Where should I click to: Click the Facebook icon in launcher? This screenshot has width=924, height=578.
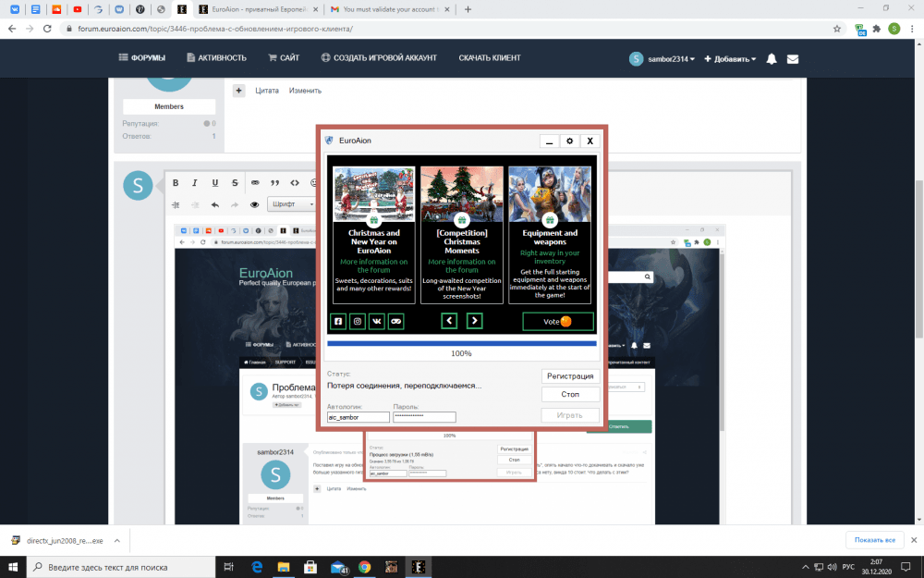[338, 321]
